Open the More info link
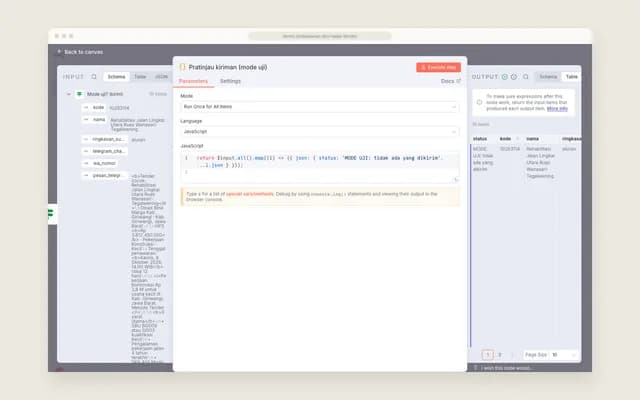Screen dimensions: 640x400 557,109
